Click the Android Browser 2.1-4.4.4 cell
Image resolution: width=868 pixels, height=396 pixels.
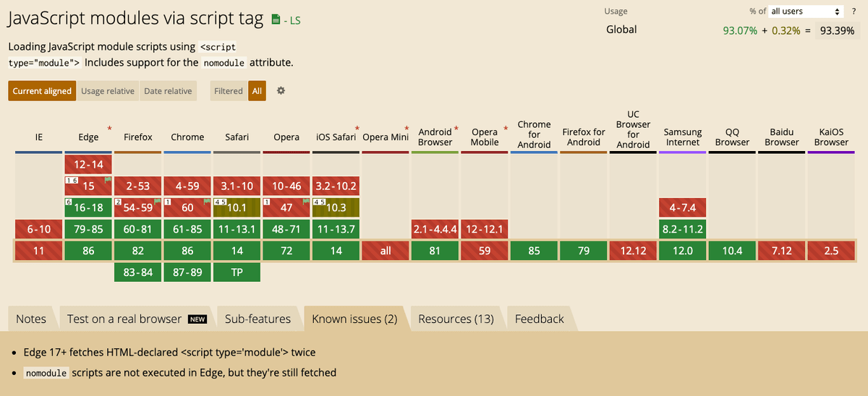435,229
